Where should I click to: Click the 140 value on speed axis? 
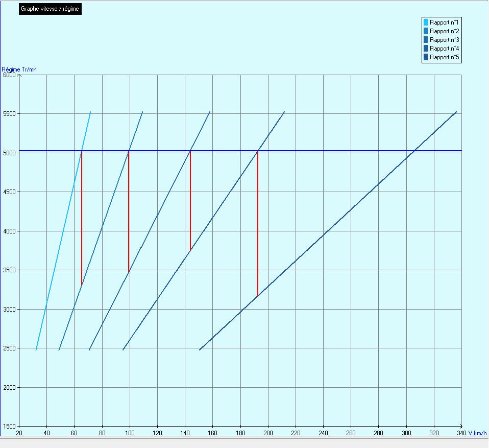pos(185,433)
